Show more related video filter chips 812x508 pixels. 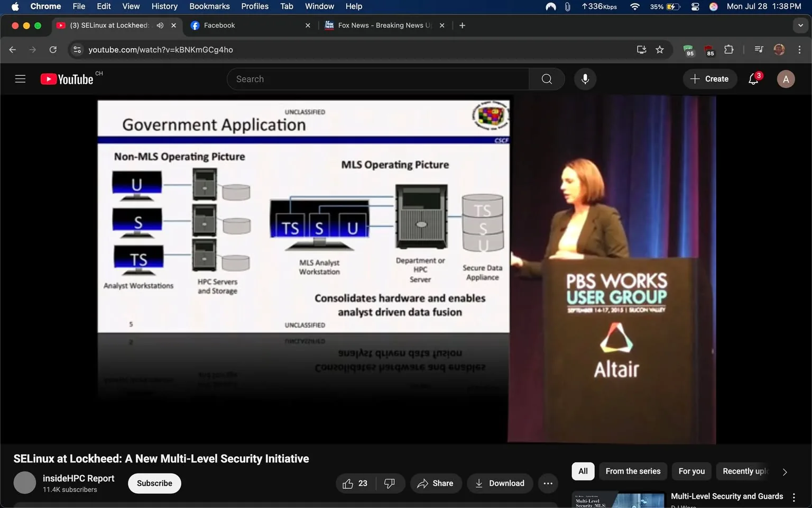[785, 471]
